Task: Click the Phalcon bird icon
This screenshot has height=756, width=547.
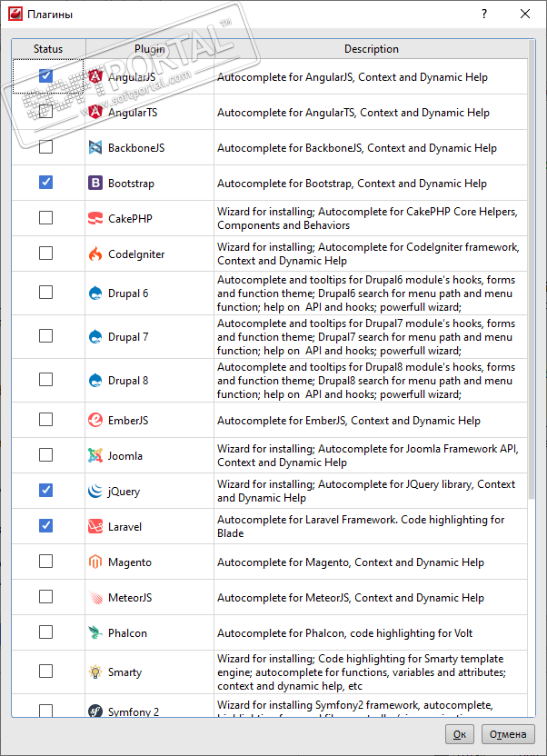Action: click(x=95, y=632)
